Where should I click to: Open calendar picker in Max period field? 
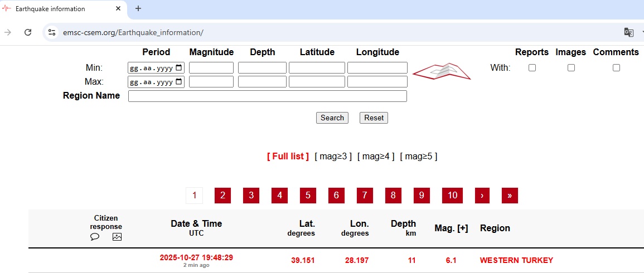coord(178,82)
